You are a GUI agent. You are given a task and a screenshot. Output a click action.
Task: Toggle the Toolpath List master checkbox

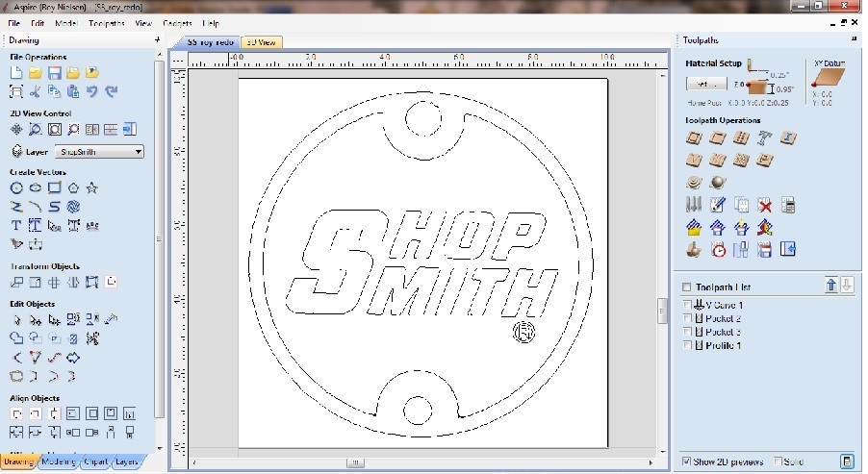pos(686,287)
